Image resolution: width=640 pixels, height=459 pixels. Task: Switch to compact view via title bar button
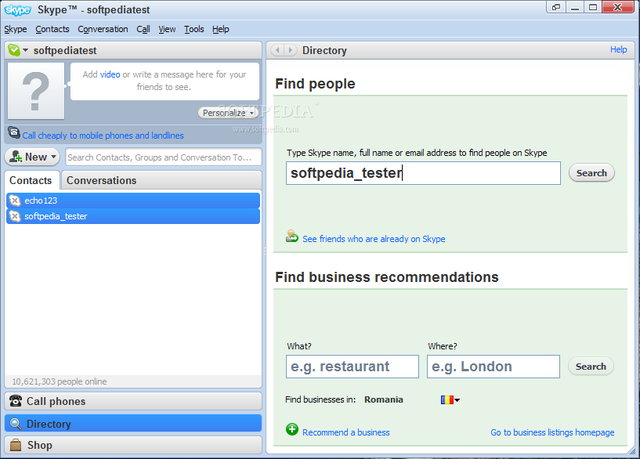coord(556,7)
